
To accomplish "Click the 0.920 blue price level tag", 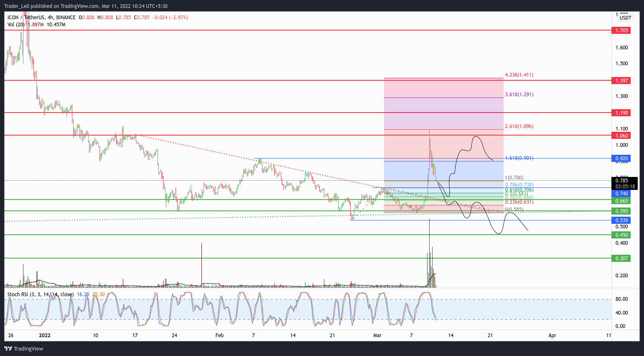I will (621, 159).
